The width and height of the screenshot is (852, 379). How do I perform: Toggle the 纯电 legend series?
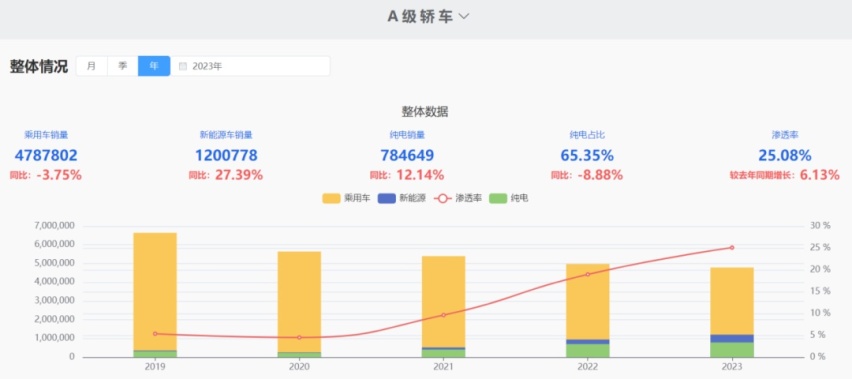pos(509,199)
